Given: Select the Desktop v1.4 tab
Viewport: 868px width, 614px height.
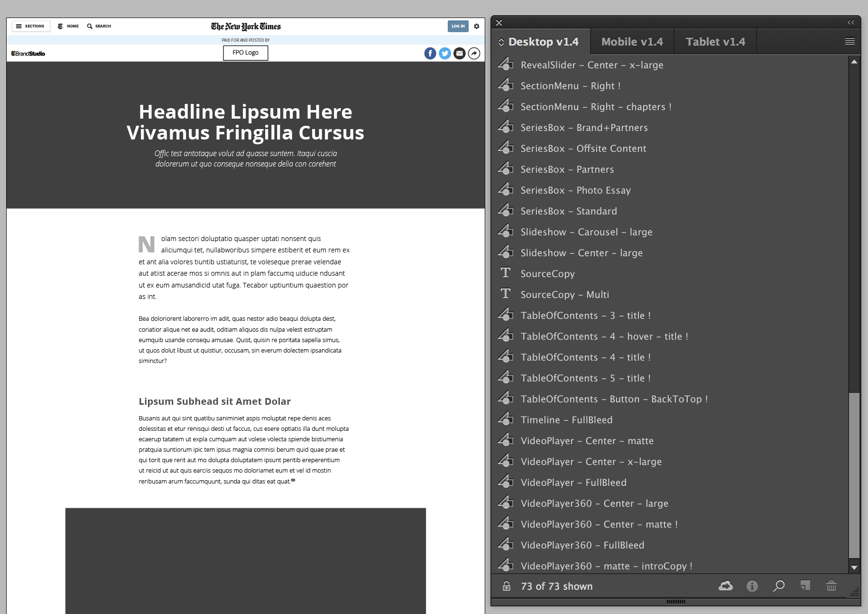Looking at the screenshot, I should 544,42.
